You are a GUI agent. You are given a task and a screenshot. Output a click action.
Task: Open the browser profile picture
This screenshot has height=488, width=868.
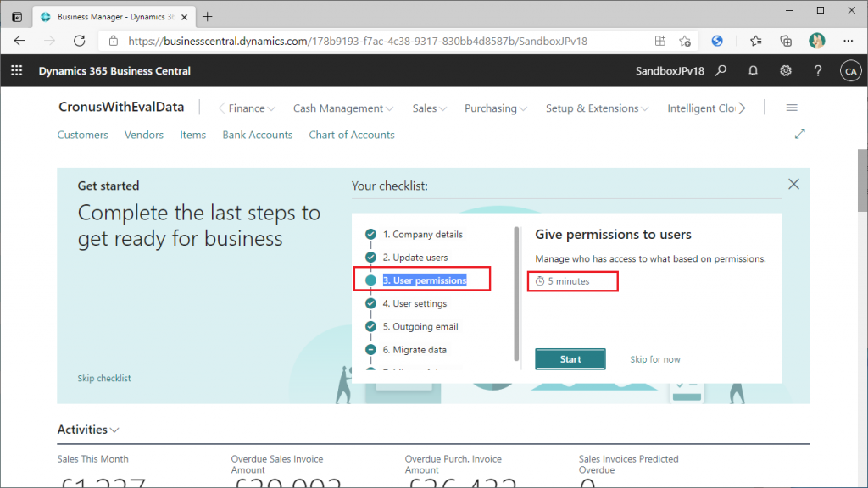816,41
